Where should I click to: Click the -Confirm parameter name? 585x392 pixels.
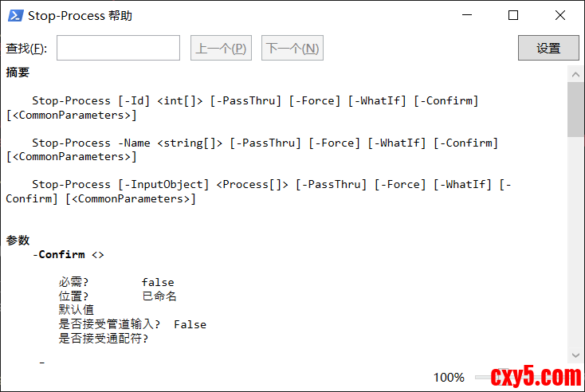(61, 255)
